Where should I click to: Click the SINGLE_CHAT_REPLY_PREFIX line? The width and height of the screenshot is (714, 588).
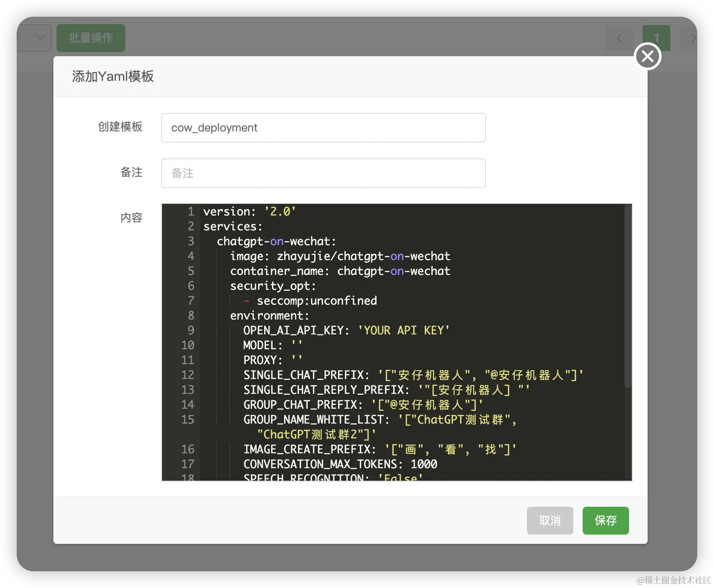pos(386,390)
